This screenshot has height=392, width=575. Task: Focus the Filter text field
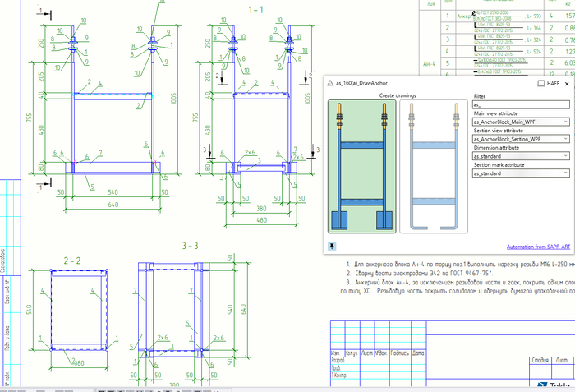(x=519, y=104)
